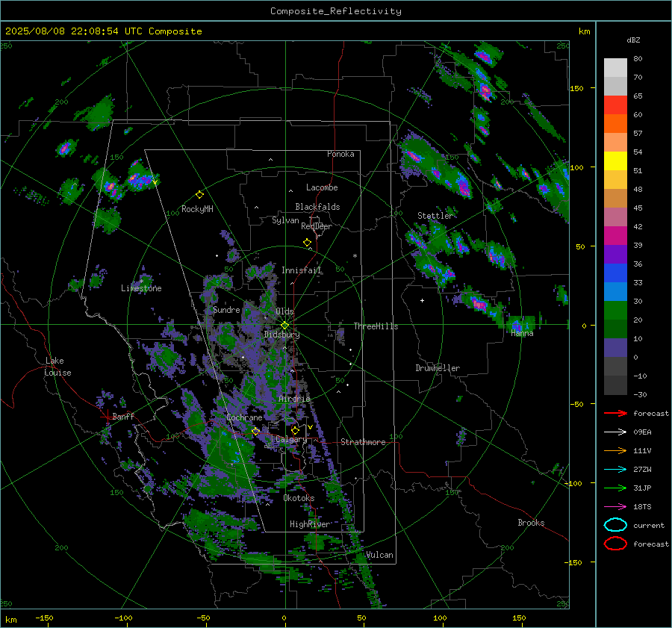Click the Ponoka city label
Viewport: 672px width, 628px height.
[340, 155]
